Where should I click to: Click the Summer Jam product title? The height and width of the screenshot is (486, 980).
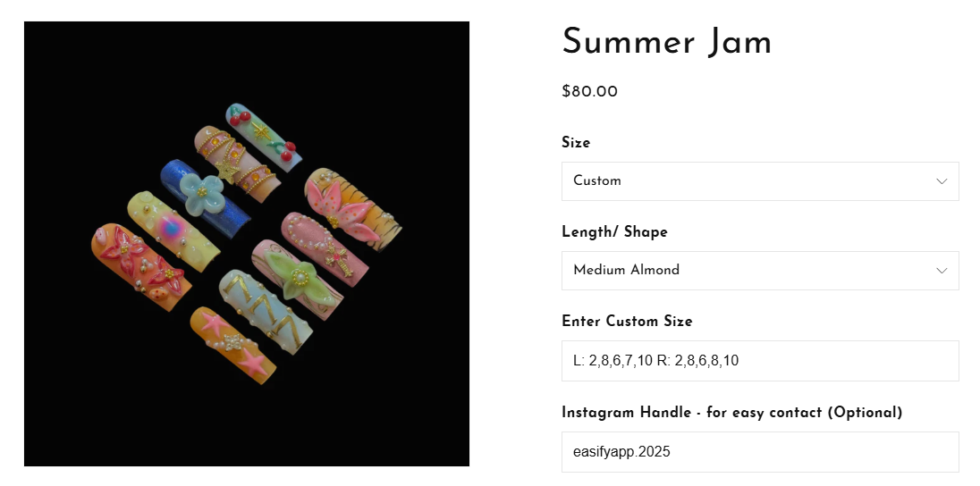click(666, 42)
